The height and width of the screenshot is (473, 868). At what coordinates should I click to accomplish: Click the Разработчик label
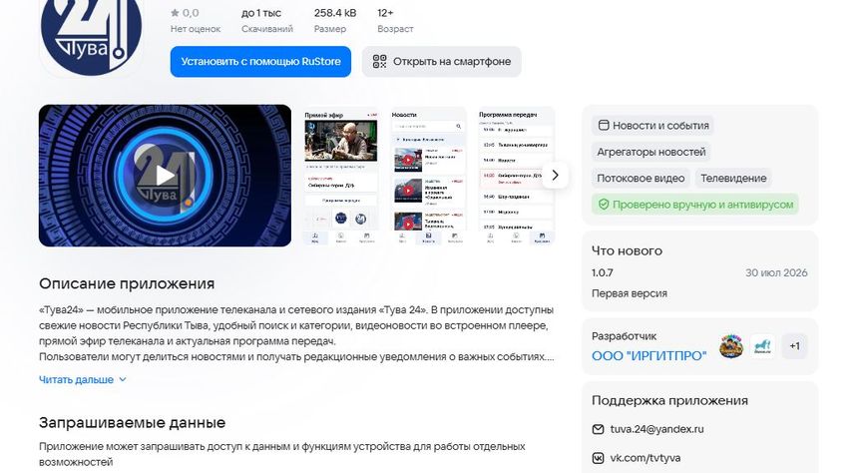click(x=624, y=336)
